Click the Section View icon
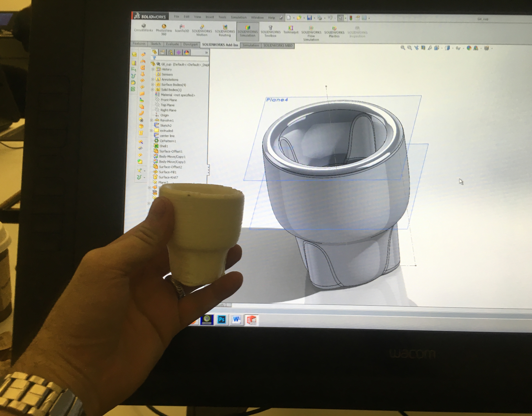 (423, 48)
